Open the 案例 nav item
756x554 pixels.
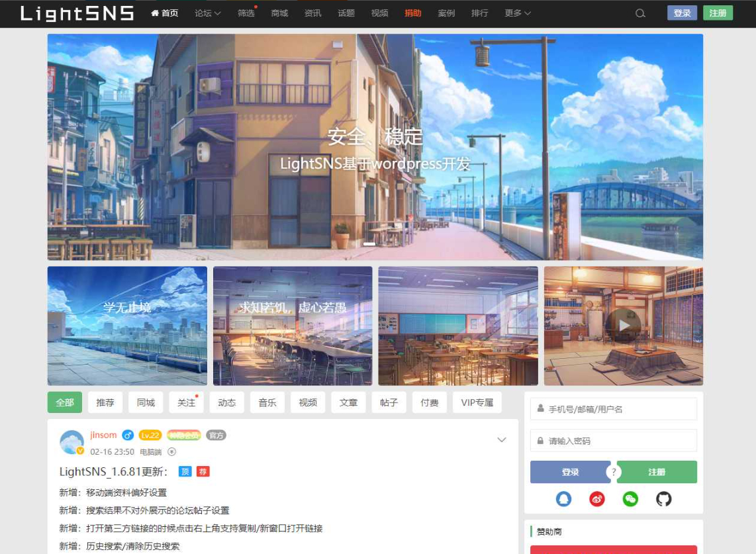(x=446, y=13)
